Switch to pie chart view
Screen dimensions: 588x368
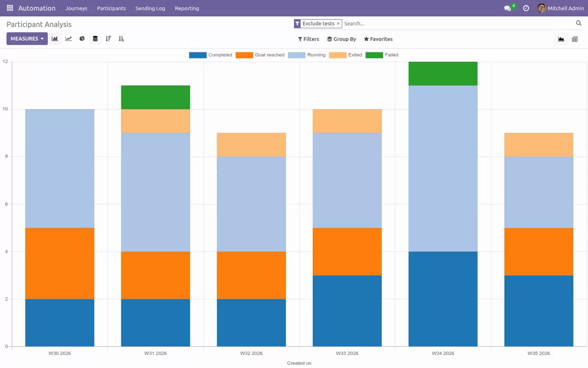click(82, 39)
